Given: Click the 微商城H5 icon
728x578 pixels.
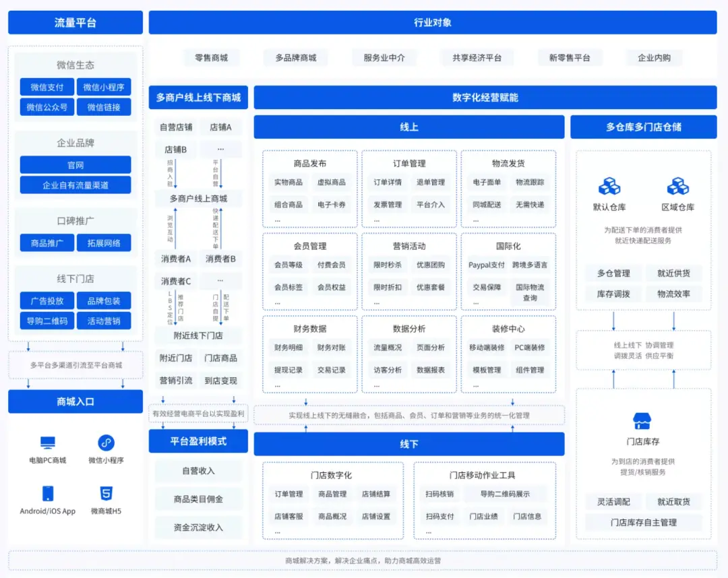Looking at the screenshot, I should coord(106,493).
